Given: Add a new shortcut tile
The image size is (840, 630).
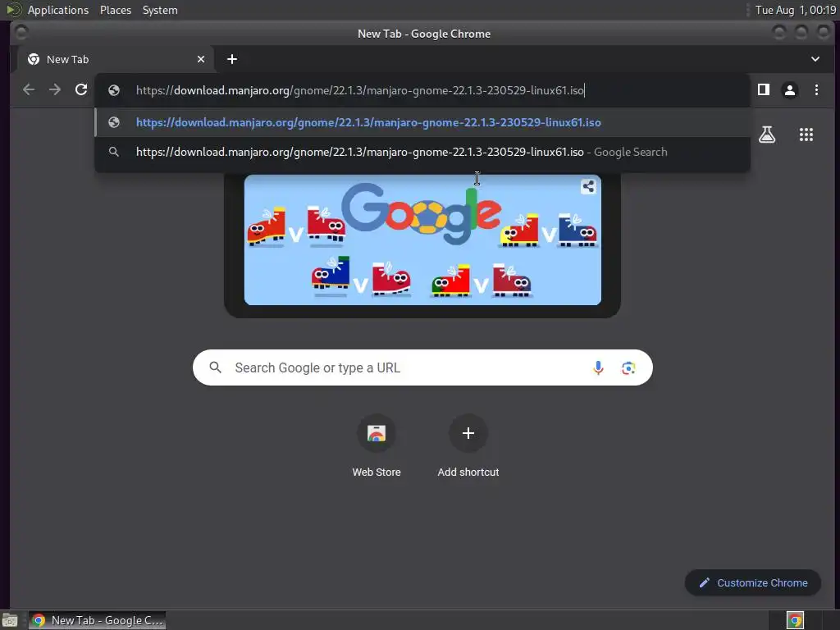Looking at the screenshot, I should 468,445.
